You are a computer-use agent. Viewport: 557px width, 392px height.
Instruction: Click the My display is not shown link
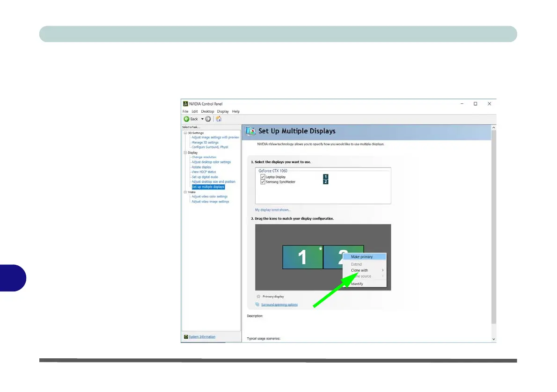[273, 210]
